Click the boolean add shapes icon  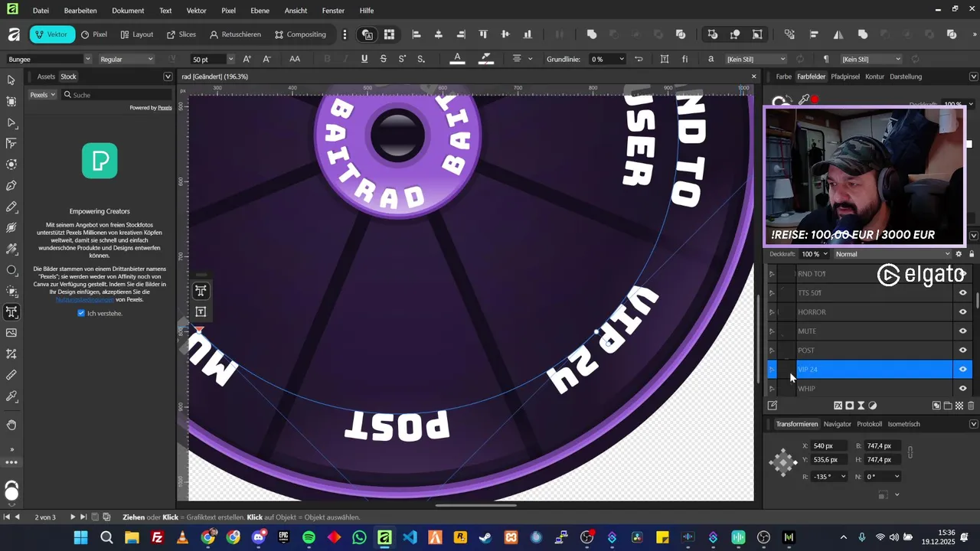[x=592, y=34]
